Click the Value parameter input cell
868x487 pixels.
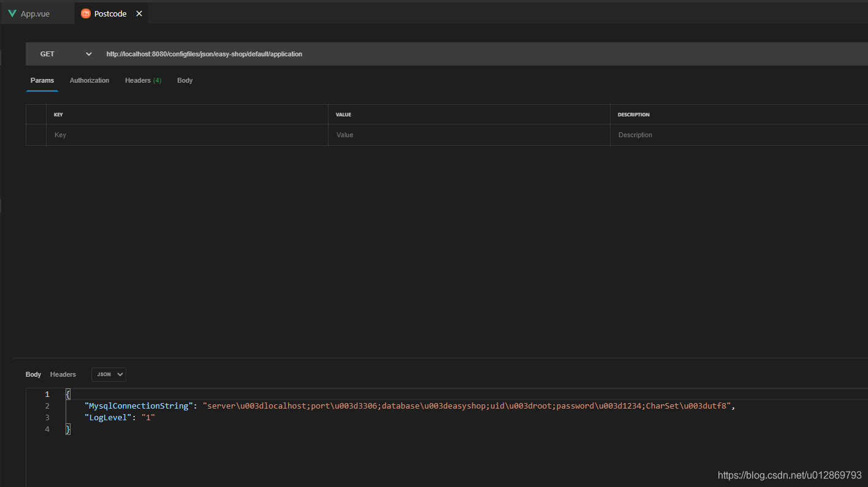pos(469,135)
